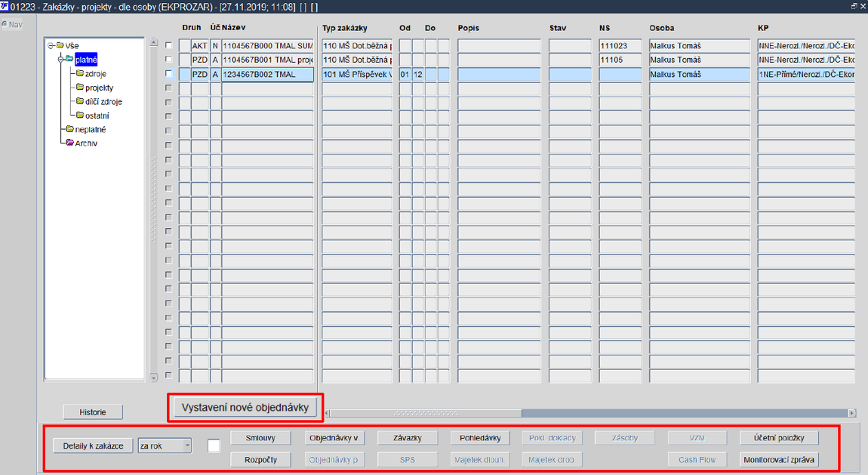The width and height of the screenshot is (868, 475).
Task: Select the 1104567B001 TMAL name field
Action: (x=267, y=60)
